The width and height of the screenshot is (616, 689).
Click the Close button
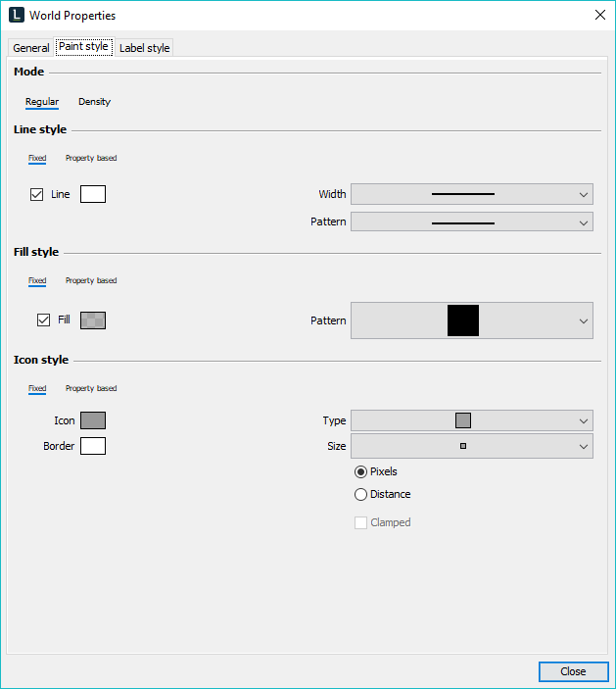coord(573,671)
